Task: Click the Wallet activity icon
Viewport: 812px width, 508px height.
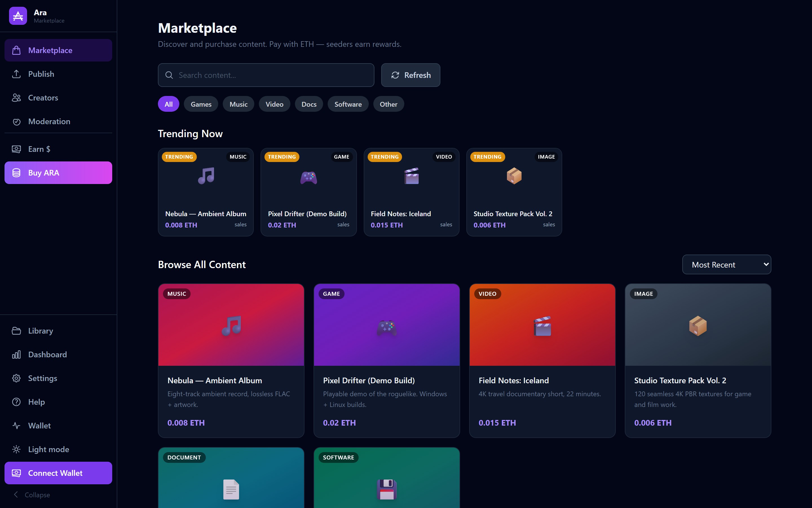Action: pos(16,426)
